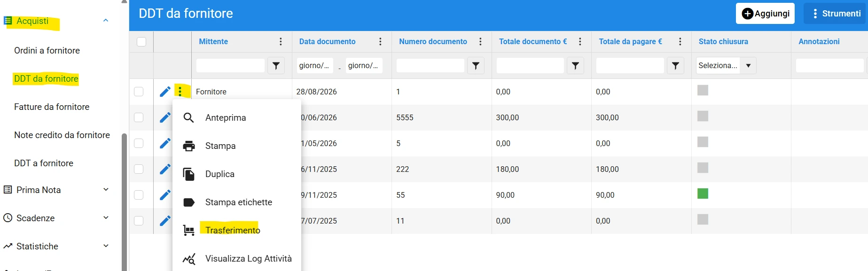Edit the Fornitore row with pencil icon
Image resolution: width=868 pixels, height=271 pixels.
(165, 92)
